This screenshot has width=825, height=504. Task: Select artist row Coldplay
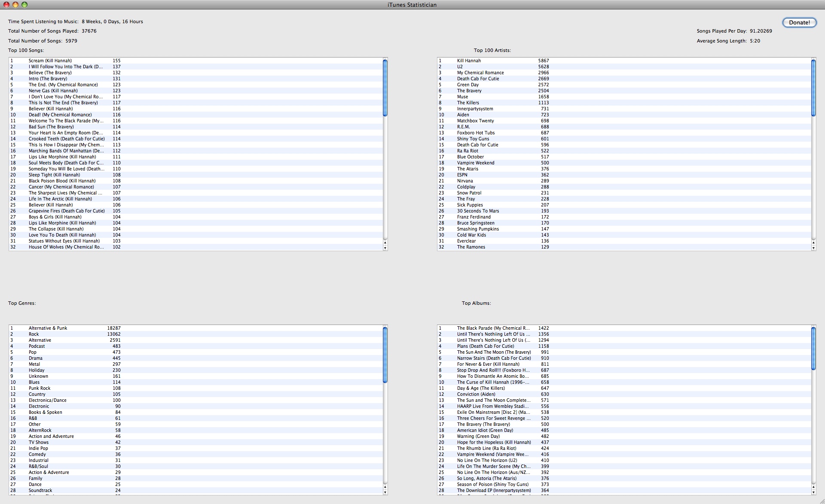point(624,187)
